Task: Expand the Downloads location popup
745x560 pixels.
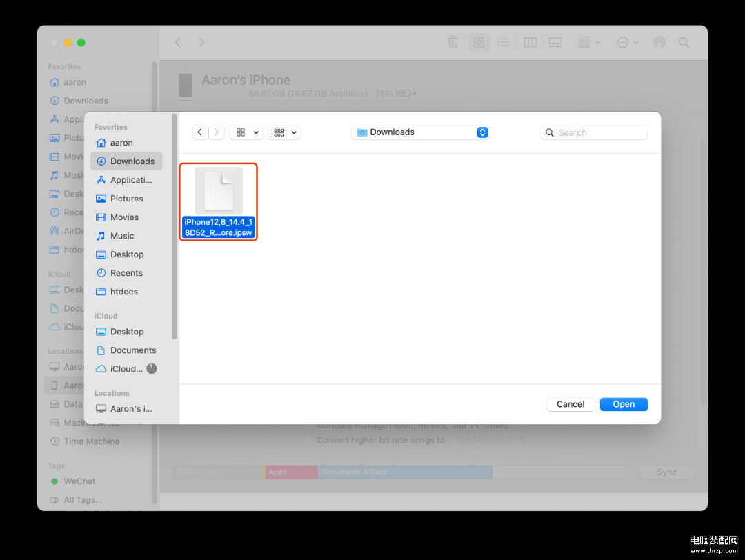Action: click(482, 132)
